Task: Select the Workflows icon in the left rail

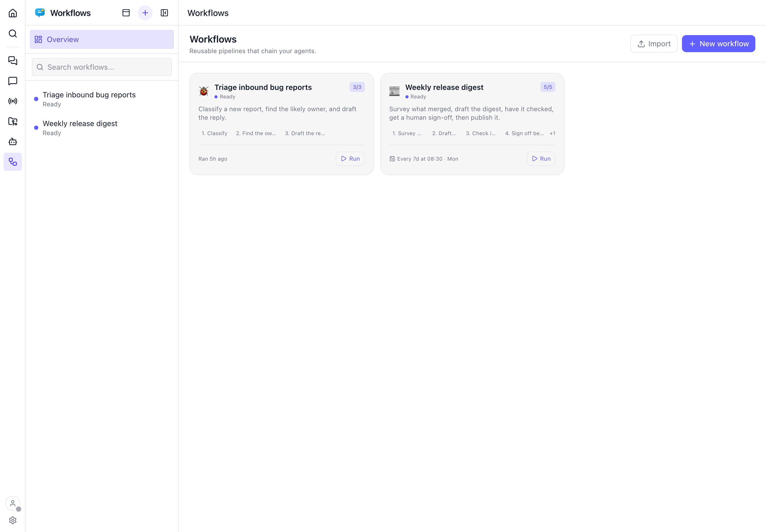Action: coord(13,162)
